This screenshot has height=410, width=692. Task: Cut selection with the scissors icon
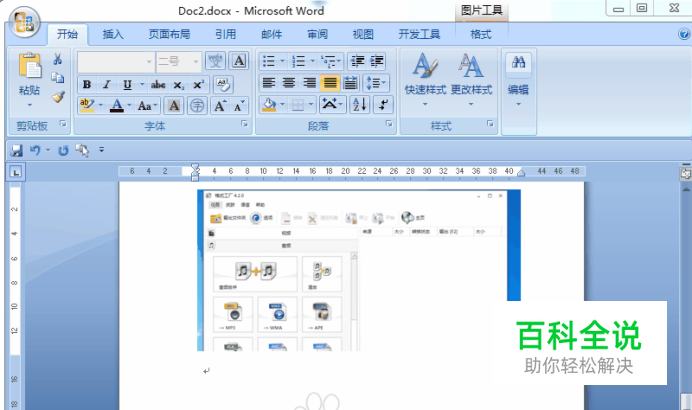57,59
